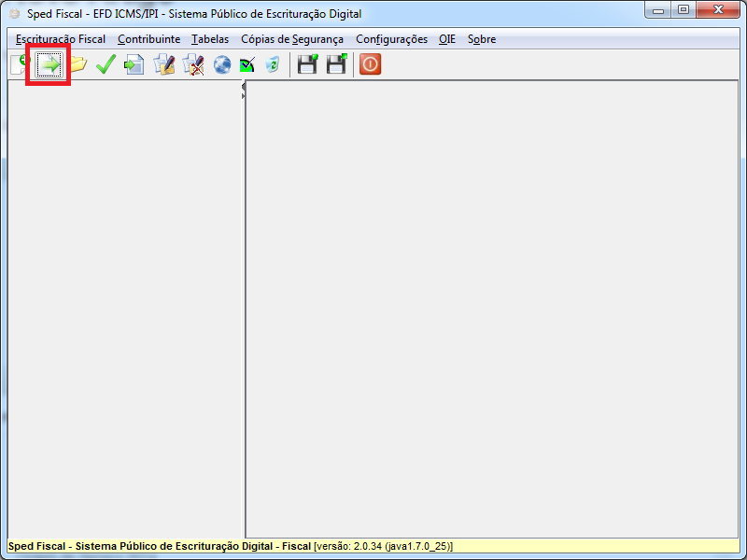Click the pen icon with red X

[193, 65]
